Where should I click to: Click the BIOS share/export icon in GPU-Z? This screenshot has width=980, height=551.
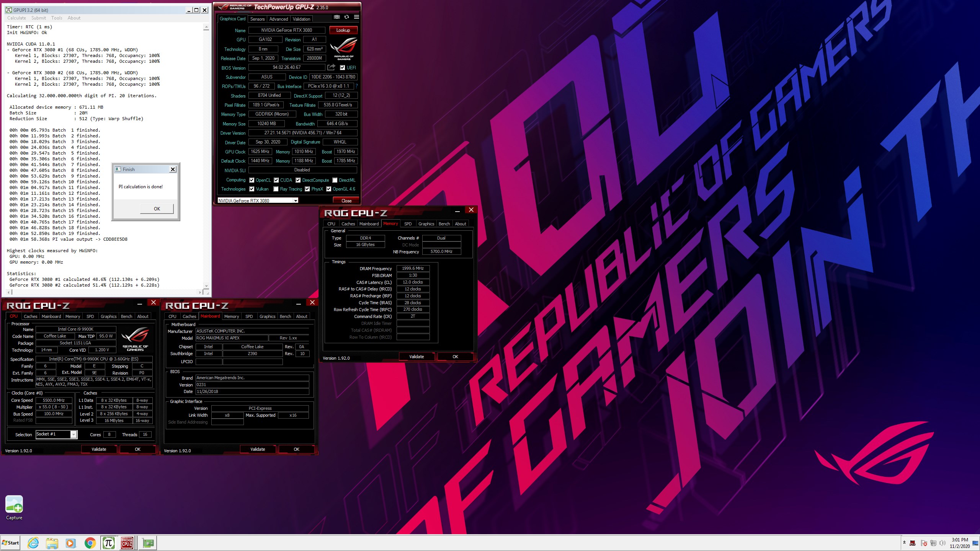(x=332, y=67)
